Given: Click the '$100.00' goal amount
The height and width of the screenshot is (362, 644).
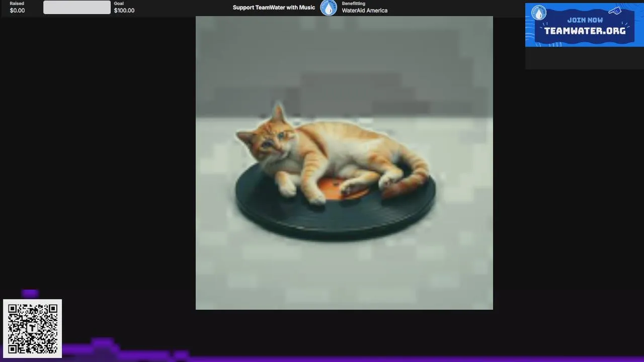Looking at the screenshot, I should pyautogui.click(x=124, y=11).
